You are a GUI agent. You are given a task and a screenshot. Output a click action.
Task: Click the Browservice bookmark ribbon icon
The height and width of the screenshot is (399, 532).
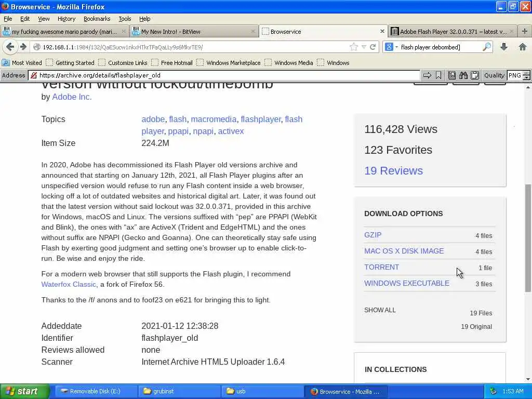pyautogui.click(x=438, y=75)
